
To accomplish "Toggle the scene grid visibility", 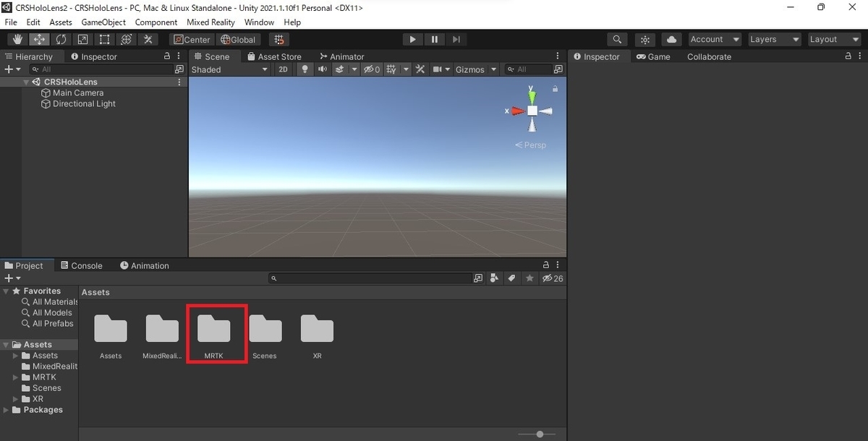I will [392, 69].
